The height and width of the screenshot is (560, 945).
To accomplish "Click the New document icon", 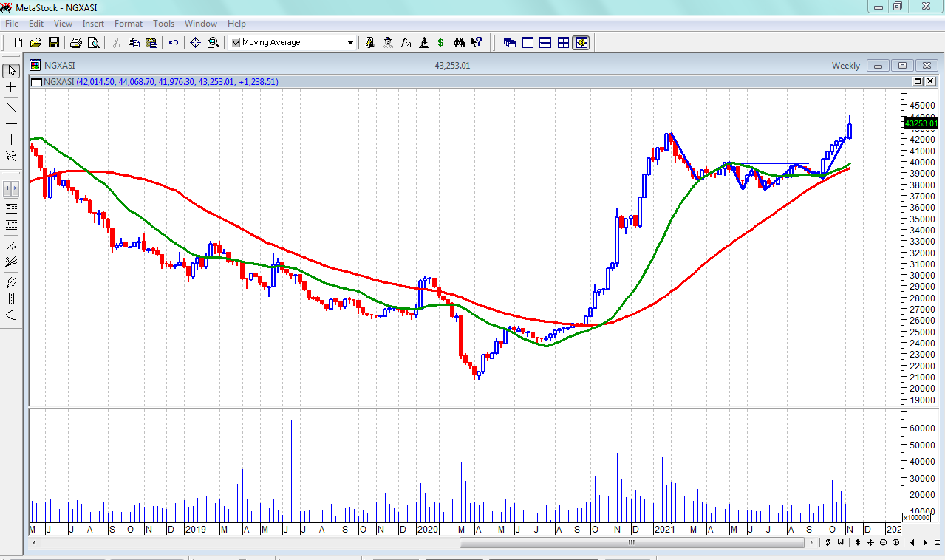I will coord(18,43).
